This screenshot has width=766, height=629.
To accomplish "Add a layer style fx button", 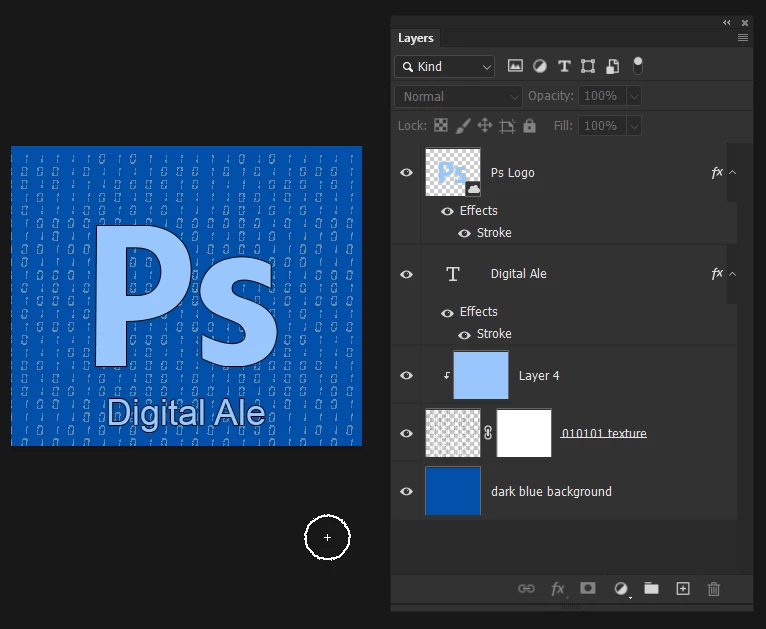I will pyautogui.click(x=557, y=588).
